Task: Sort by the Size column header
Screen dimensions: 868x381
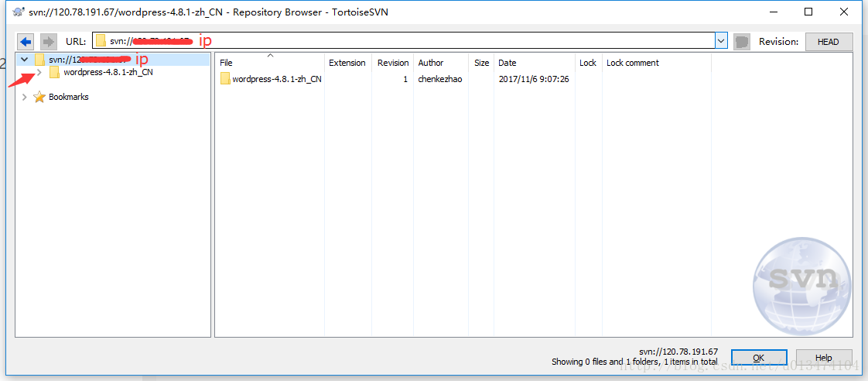Action: [482, 63]
